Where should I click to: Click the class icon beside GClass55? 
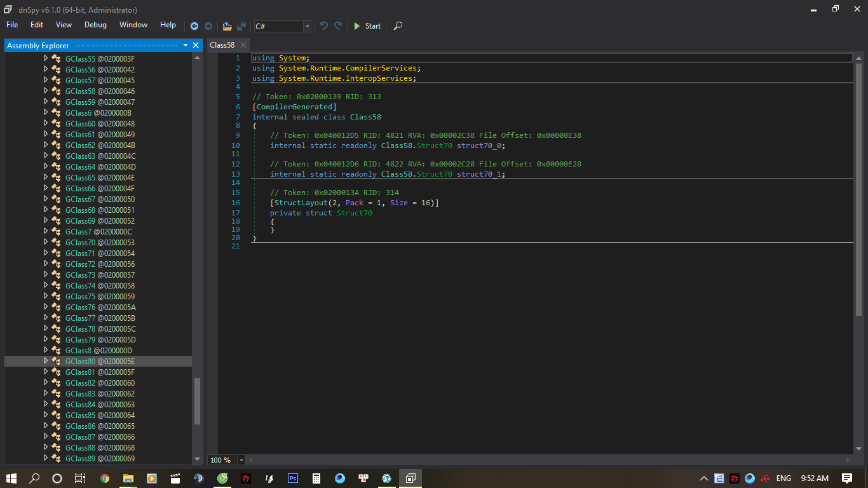56,58
